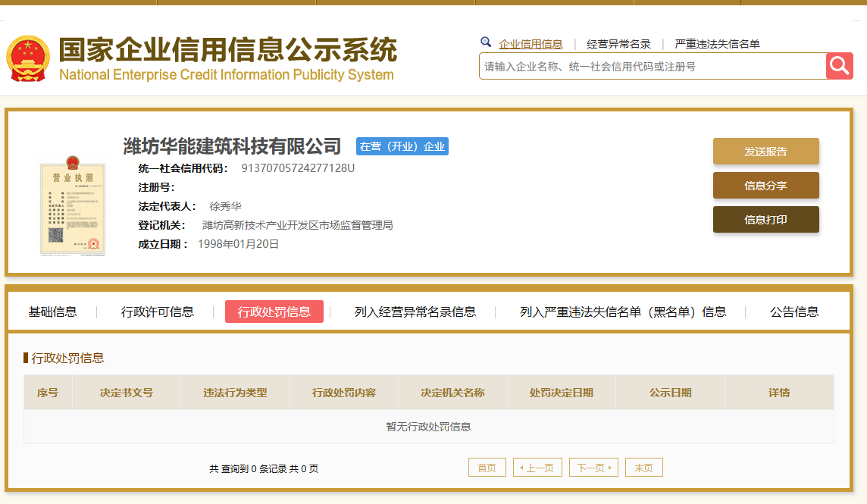Switch to the 公告信息 tab
867x504 pixels.
(x=794, y=312)
